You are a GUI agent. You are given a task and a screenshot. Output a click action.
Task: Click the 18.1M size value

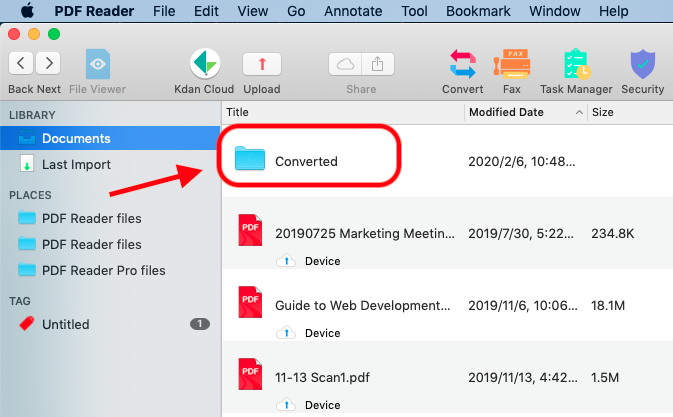[608, 305]
